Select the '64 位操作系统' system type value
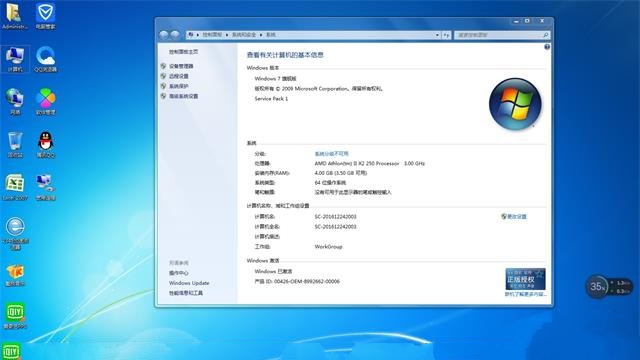This screenshot has height=360, width=640. (x=330, y=183)
